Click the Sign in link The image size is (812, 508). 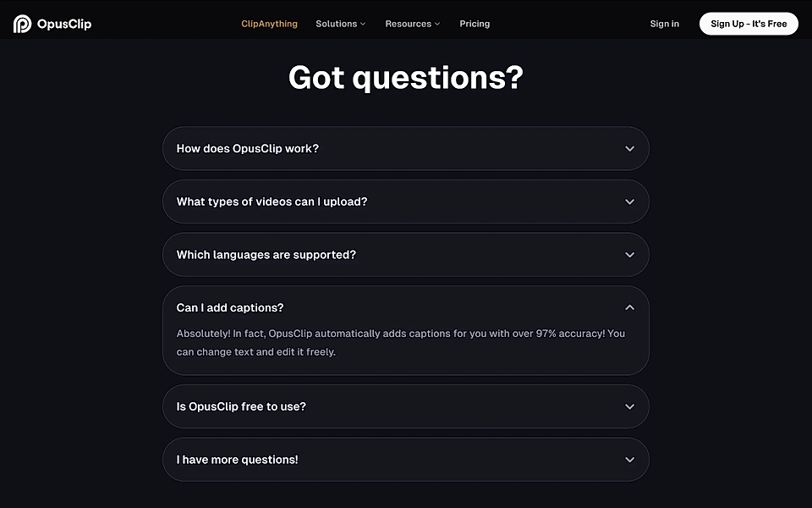664,24
